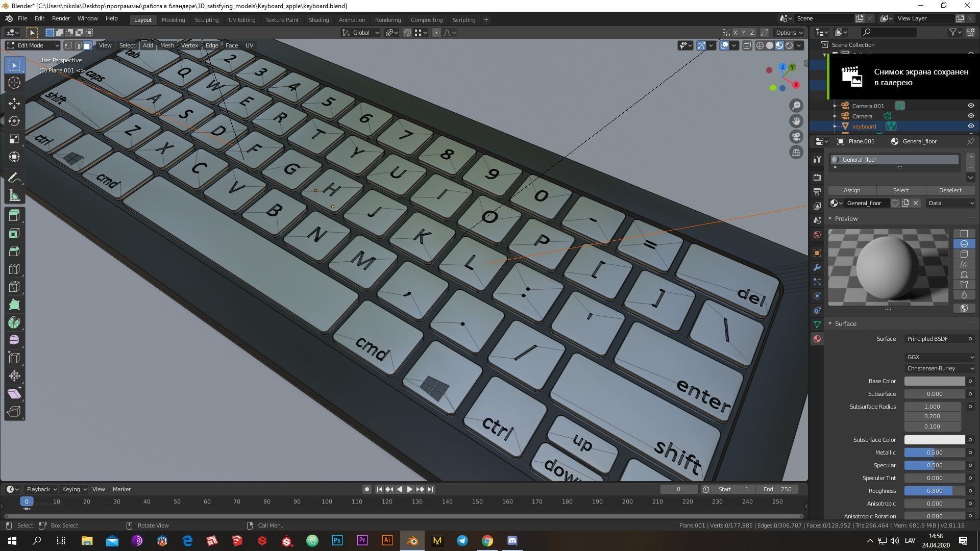This screenshot has height=551, width=980.
Task: Select the Measure ruler tool
Action: (x=14, y=195)
